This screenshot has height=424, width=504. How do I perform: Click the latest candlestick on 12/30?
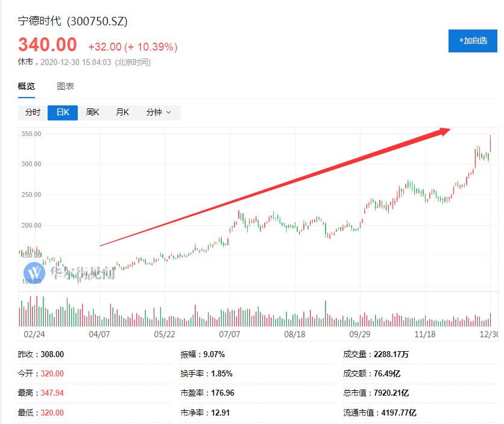(491, 143)
